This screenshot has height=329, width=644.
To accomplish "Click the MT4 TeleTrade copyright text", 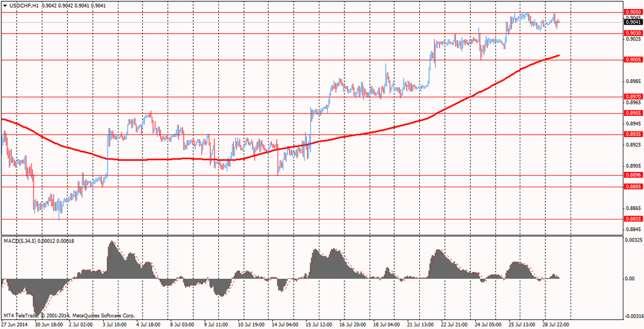I will (70, 315).
